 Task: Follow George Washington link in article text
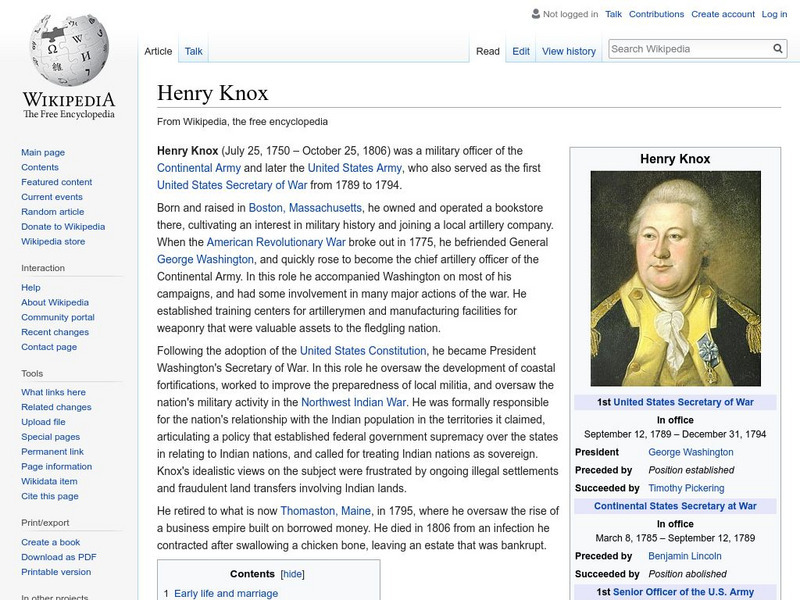click(205, 259)
